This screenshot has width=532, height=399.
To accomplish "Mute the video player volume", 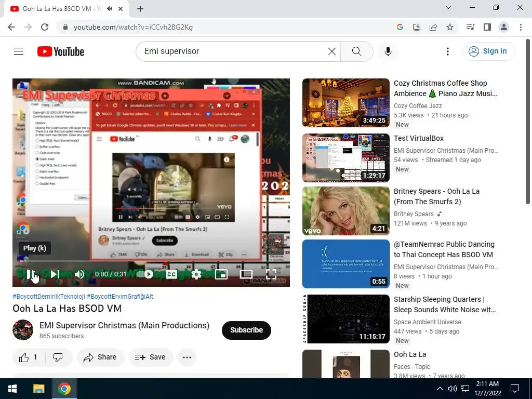I will 79,274.
